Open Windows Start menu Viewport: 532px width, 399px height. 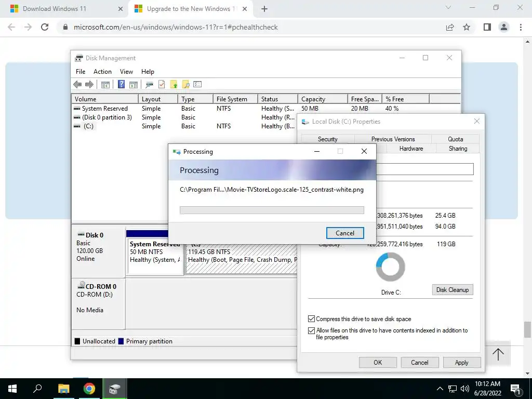[12, 389]
